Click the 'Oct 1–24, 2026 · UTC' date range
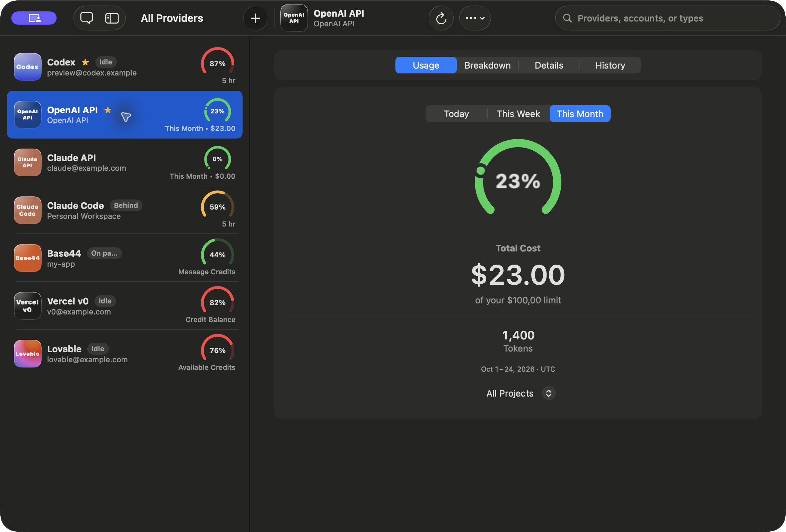 click(x=518, y=369)
